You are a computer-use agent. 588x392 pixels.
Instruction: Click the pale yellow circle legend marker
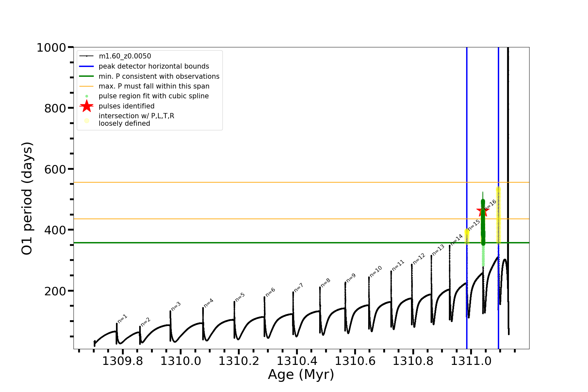(87, 121)
